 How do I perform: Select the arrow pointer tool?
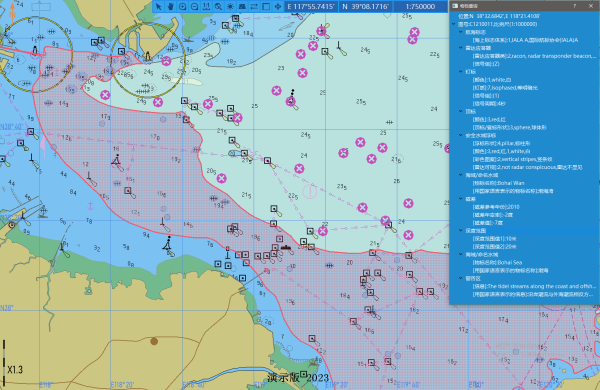pos(158,7)
